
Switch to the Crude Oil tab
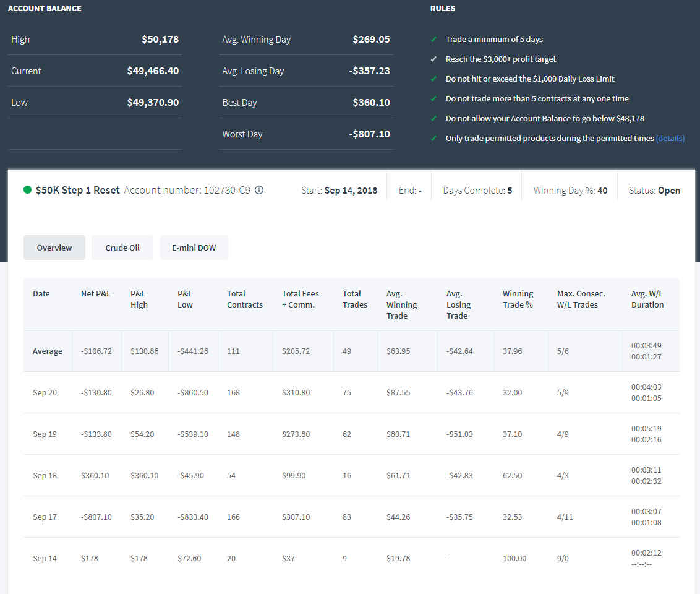click(x=122, y=247)
